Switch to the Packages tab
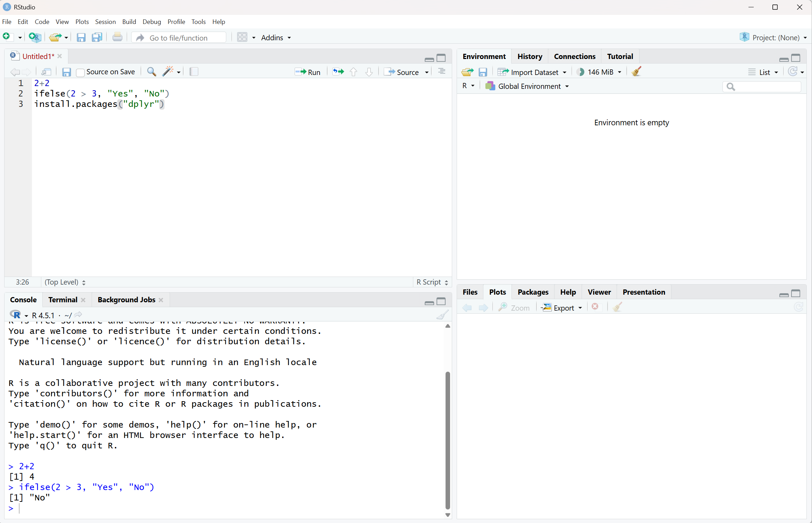The height and width of the screenshot is (523, 812). [x=533, y=292]
